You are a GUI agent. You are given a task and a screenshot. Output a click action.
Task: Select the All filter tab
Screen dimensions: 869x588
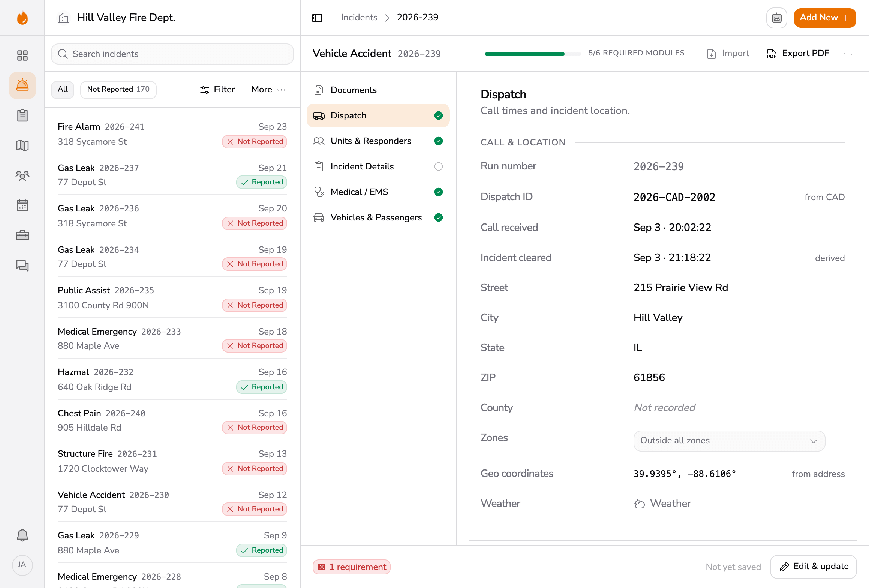[x=63, y=90]
